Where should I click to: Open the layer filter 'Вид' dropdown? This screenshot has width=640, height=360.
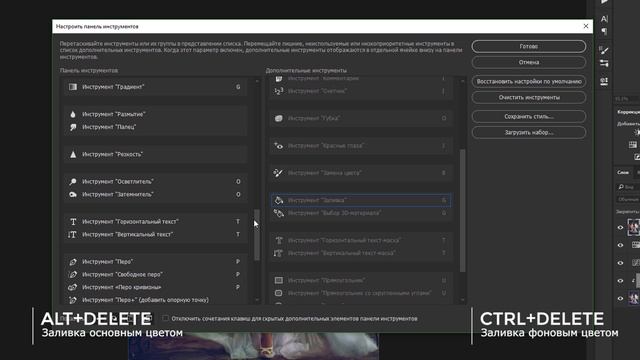coord(628,187)
